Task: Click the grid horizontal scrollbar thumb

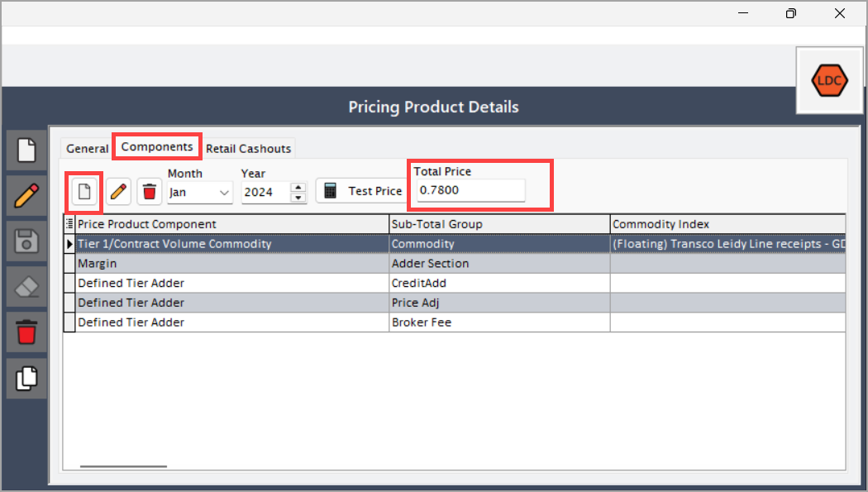Action: click(123, 466)
